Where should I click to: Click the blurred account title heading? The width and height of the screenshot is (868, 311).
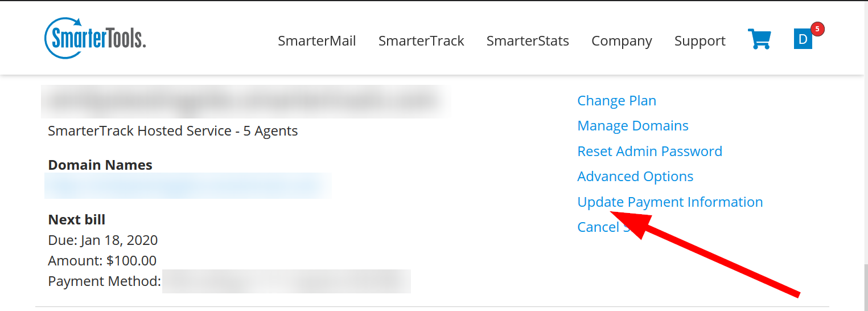point(245,101)
